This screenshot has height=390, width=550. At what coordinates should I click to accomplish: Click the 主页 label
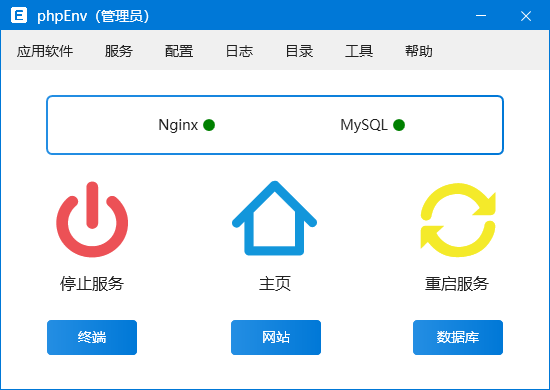click(275, 284)
